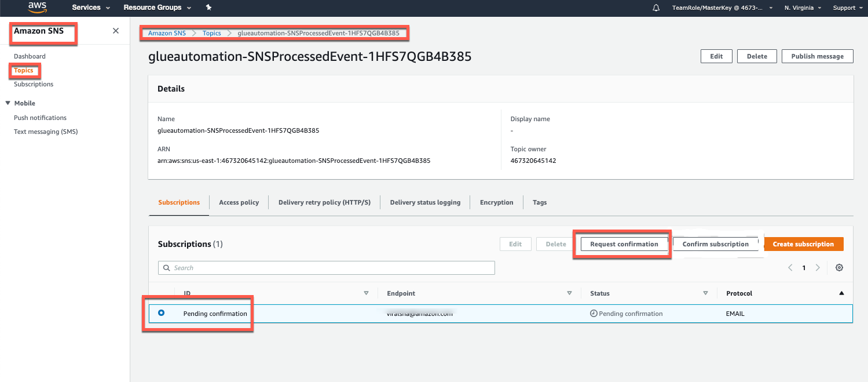This screenshot has width=868, height=382.
Task: Click the pending confirmation clock icon
Action: [x=594, y=314]
